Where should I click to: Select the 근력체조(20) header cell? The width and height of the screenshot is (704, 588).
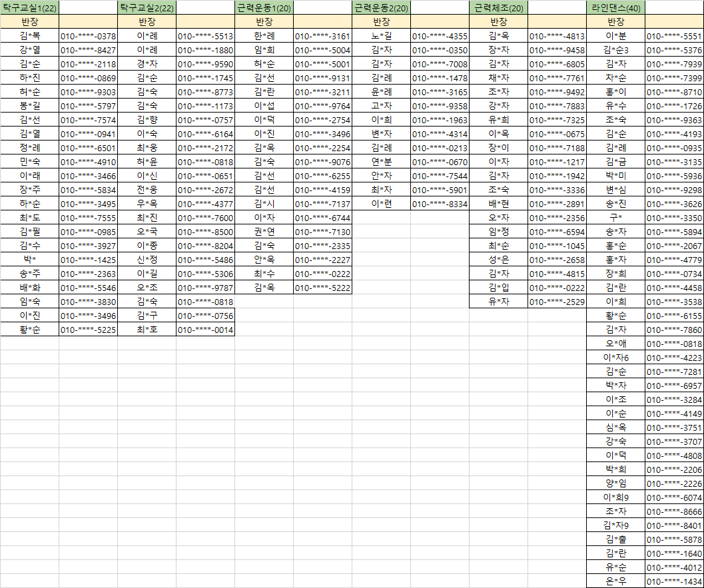coord(498,7)
